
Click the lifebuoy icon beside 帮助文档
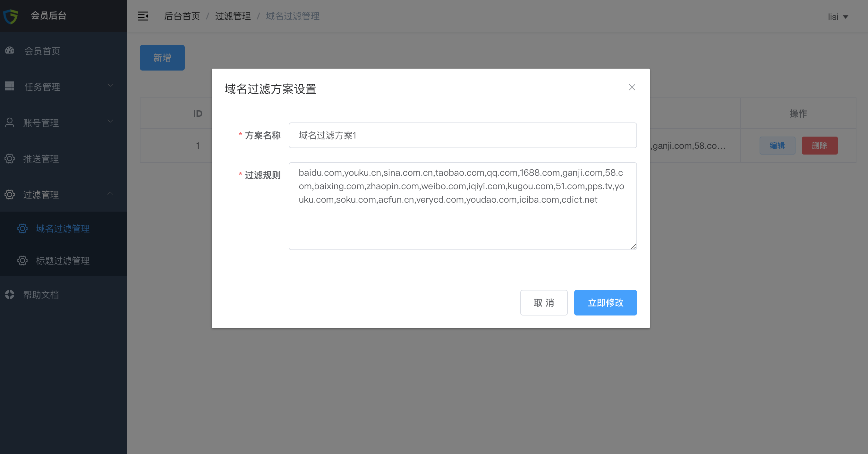(x=10, y=294)
